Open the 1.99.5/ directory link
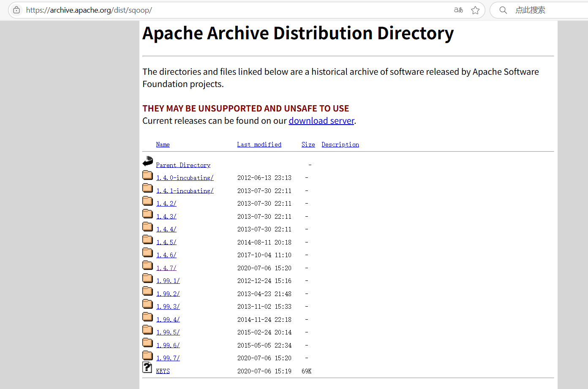This screenshot has height=389, width=588. tap(168, 332)
